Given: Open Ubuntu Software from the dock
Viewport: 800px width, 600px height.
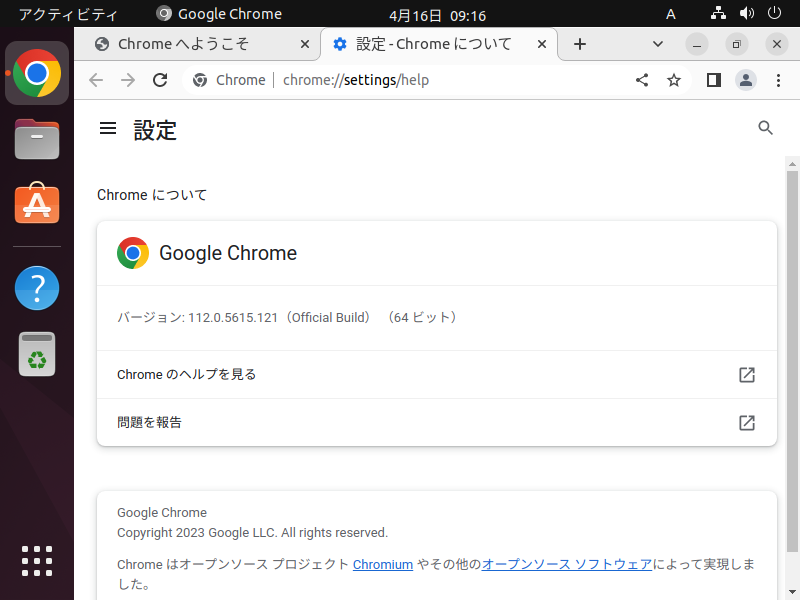Looking at the screenshot, I should pos(37,203).
